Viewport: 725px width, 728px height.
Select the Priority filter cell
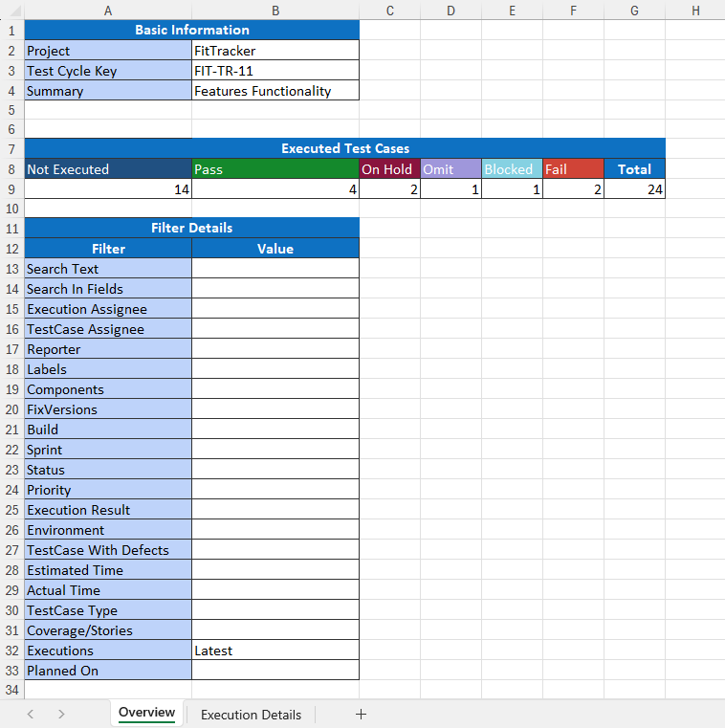(108, 490)
